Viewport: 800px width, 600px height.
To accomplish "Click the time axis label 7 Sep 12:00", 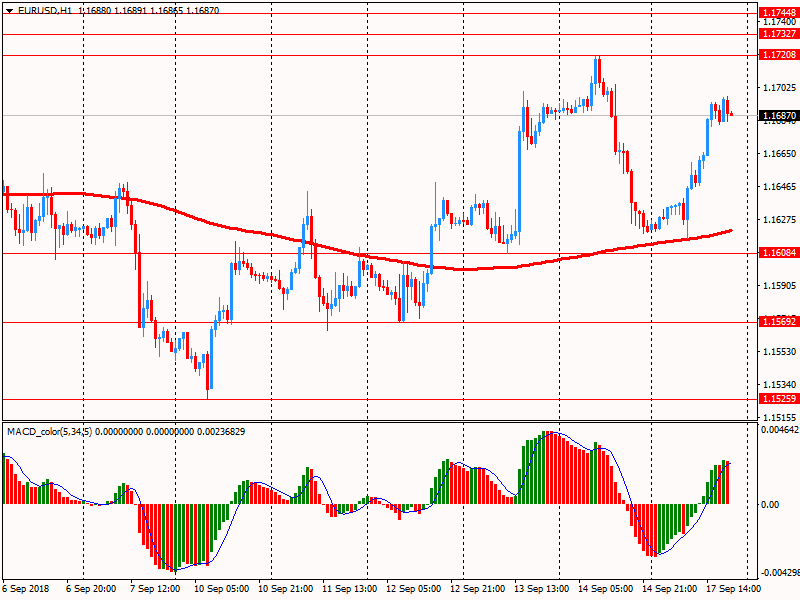I will (155, 589).
